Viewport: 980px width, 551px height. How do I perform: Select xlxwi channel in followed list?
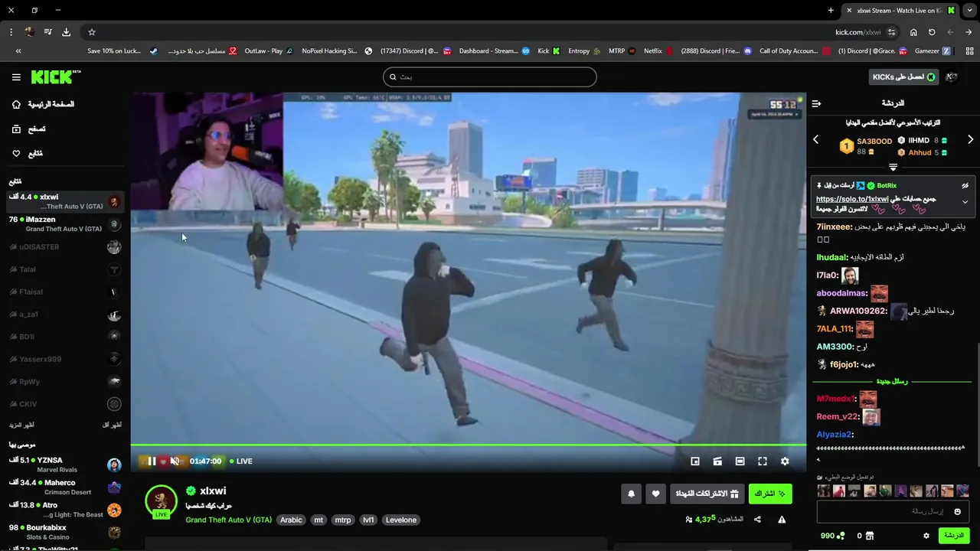[x=65, y=202]
